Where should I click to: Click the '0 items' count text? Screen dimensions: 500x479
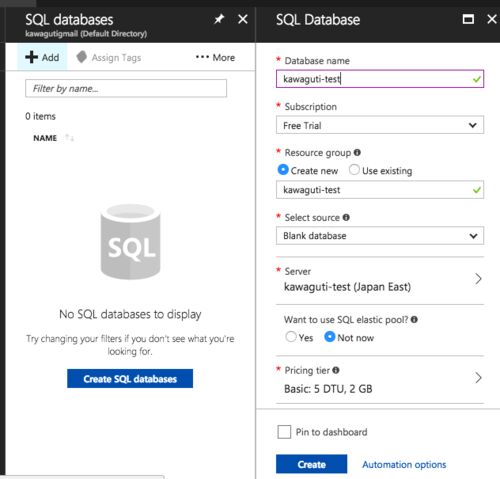coord(40,116)
